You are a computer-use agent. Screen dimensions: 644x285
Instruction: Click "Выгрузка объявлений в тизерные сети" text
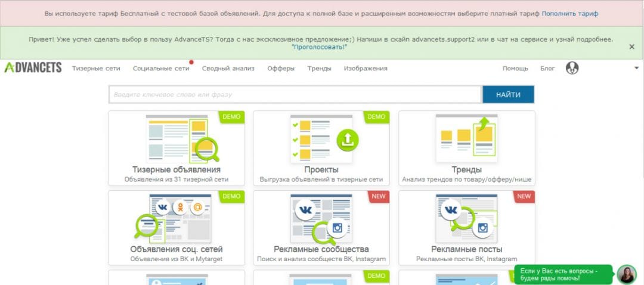(x=321, y=179)
